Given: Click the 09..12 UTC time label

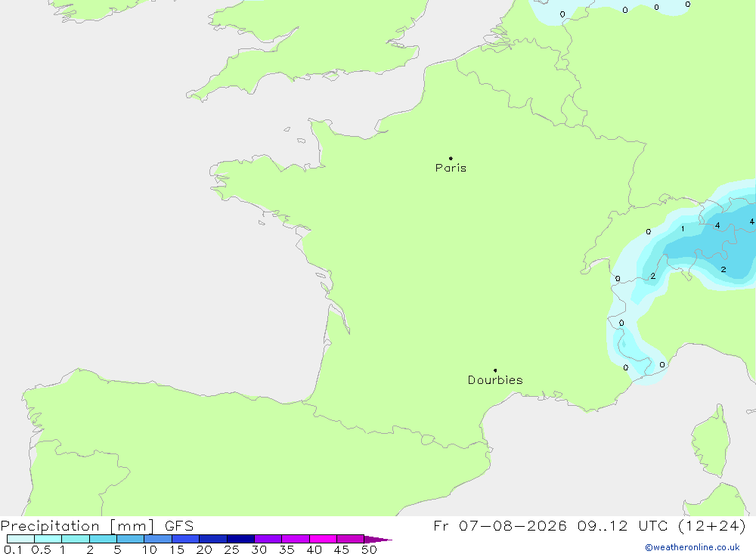Looking at the screenshot, I should pyautogui.click(x=622, y=525).
